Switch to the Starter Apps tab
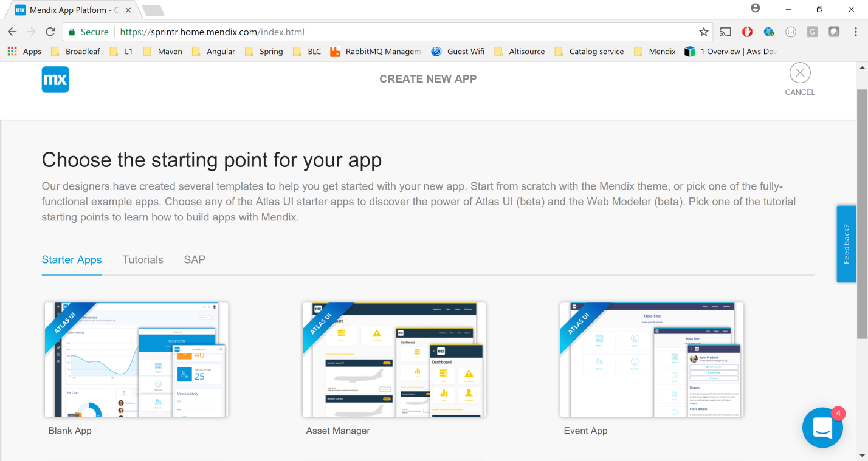 click(72, 259)
